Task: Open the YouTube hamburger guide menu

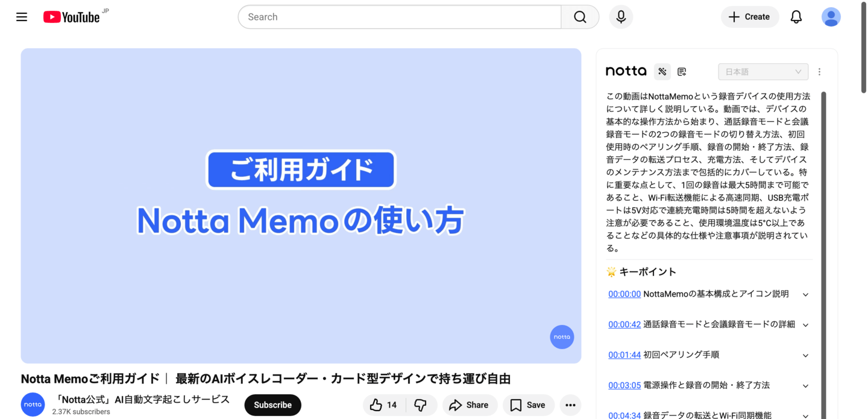Action: coord(22,17)
